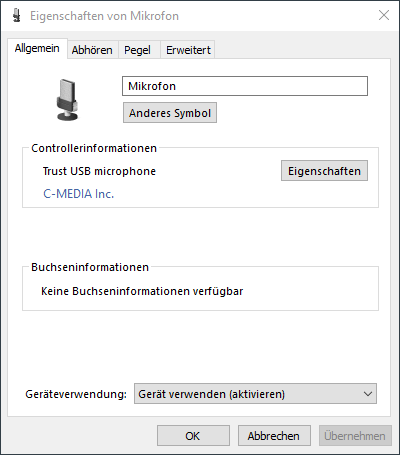The image size is (400, 455).
Task: Switch to the Abhören tab
Action: pyautogui.click(x=92, y=50)
